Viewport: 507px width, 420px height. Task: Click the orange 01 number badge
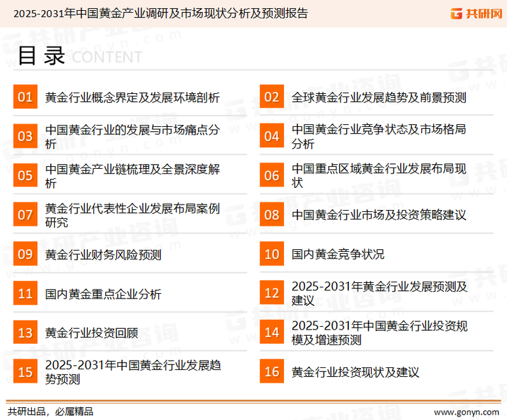click(25, 97)
